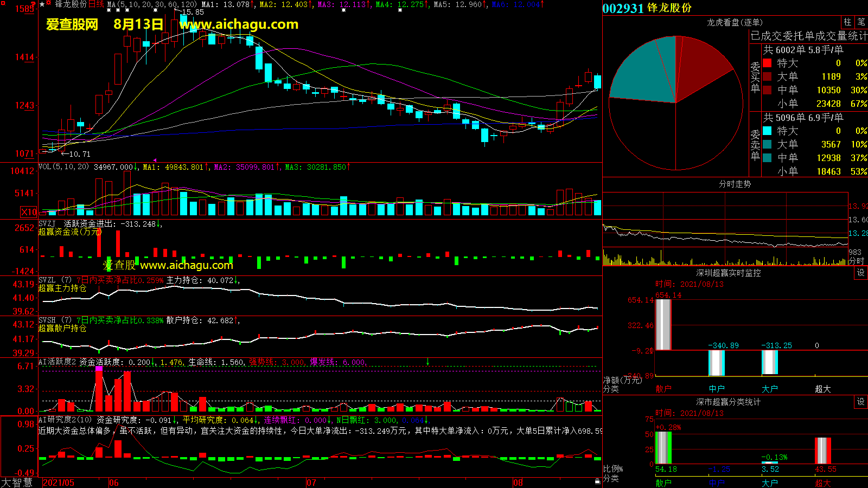Image resolution: width=868 pixels, height=488 pixels.
Task: Click the 15.85 high price marker
Action: [x=193, y=12]
